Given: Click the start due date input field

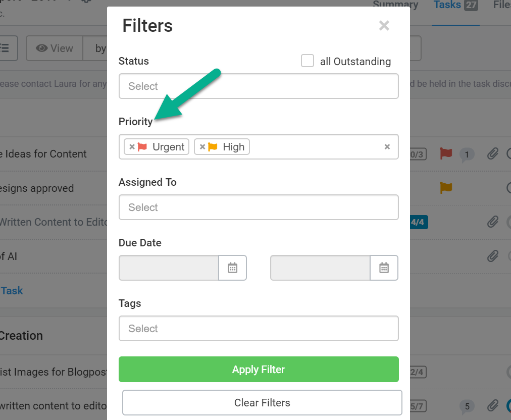Looking at the screenshot, I should (169, 268).
